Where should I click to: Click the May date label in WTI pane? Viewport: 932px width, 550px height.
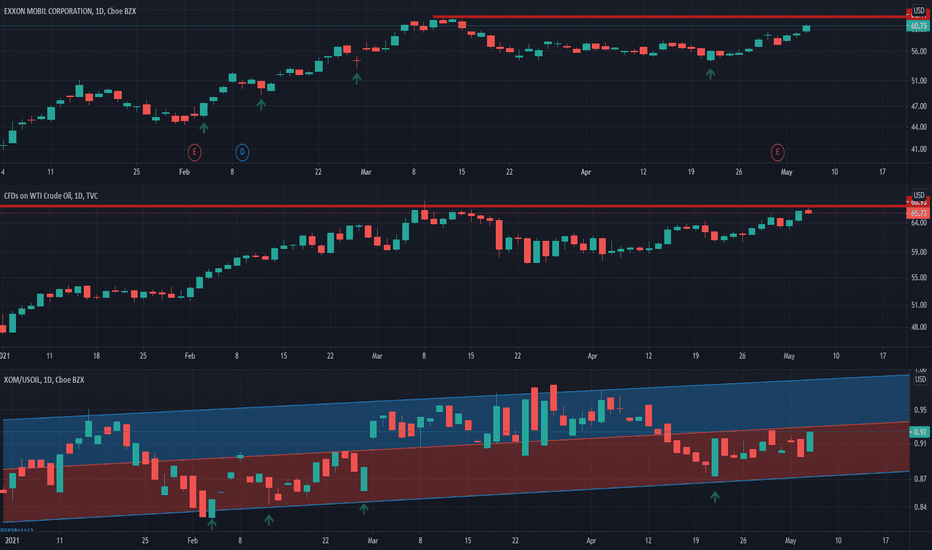[789, 356]
